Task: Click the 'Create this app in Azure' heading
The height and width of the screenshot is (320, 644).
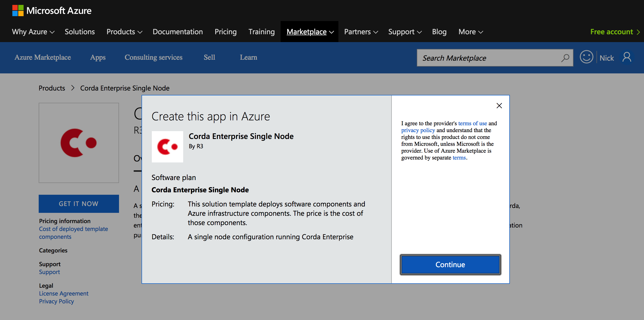Action: [211, 116]
